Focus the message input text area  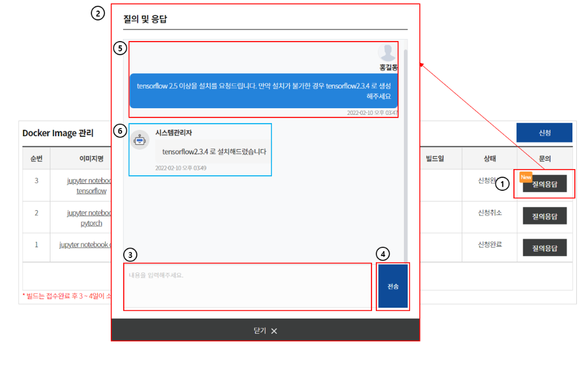[247, 286]
